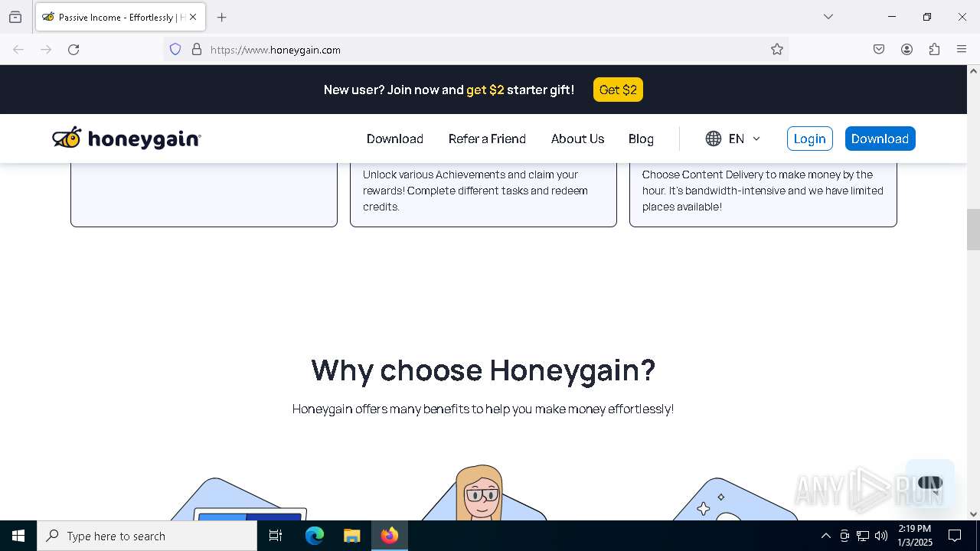Screen dimensions: 980x551
Task: Open a new tab with plus button
Action: pyautogui.click(x=222, y=17)
